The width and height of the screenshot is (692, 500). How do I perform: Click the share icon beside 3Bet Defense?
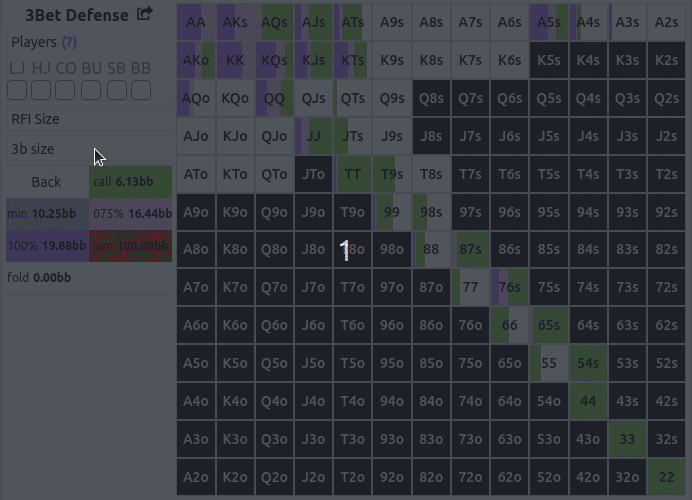click(x=145, y=14)
